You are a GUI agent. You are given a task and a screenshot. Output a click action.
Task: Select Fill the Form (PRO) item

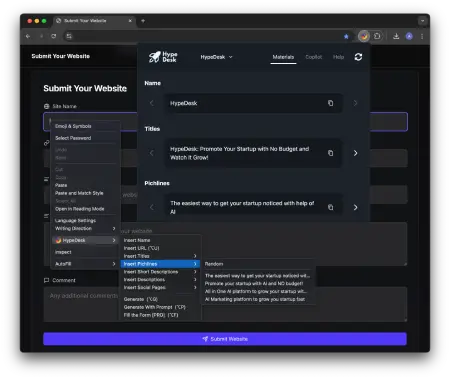pos(160,315)
